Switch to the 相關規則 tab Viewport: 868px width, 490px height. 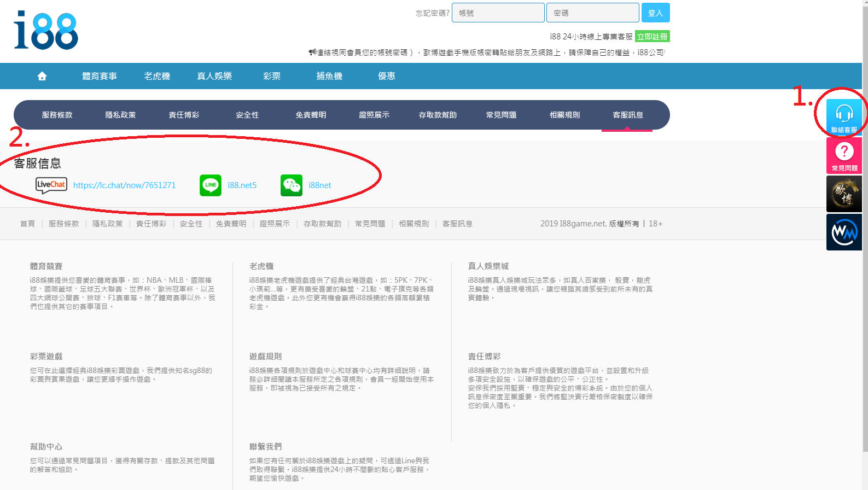click(x=565, y=115)
